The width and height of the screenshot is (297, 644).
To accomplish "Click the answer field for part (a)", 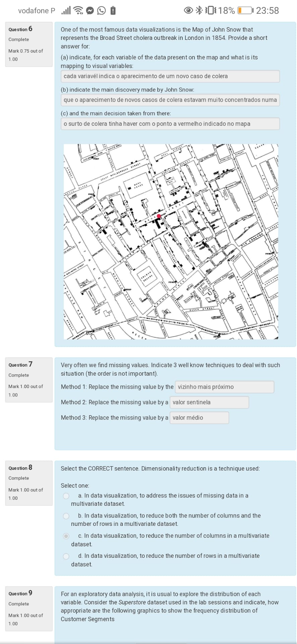I will [x=170, y=76].
